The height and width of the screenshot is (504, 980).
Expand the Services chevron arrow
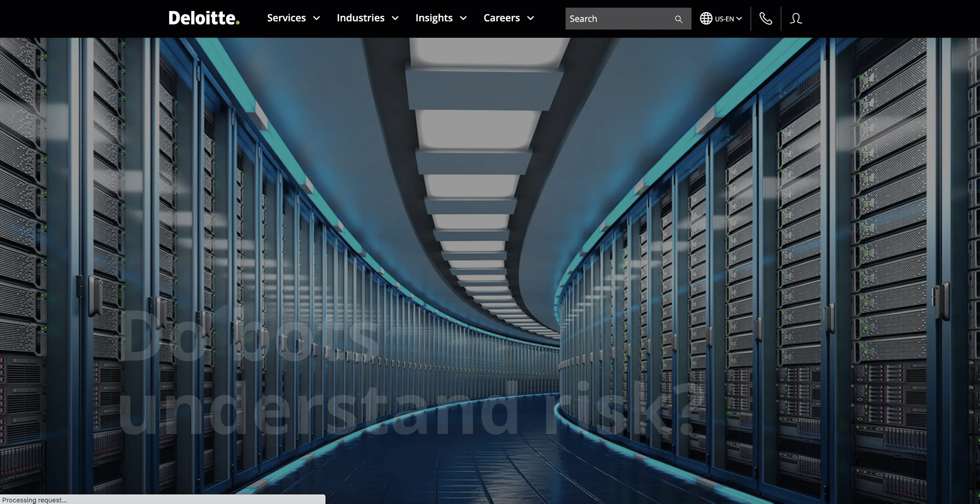coord(316,19)
